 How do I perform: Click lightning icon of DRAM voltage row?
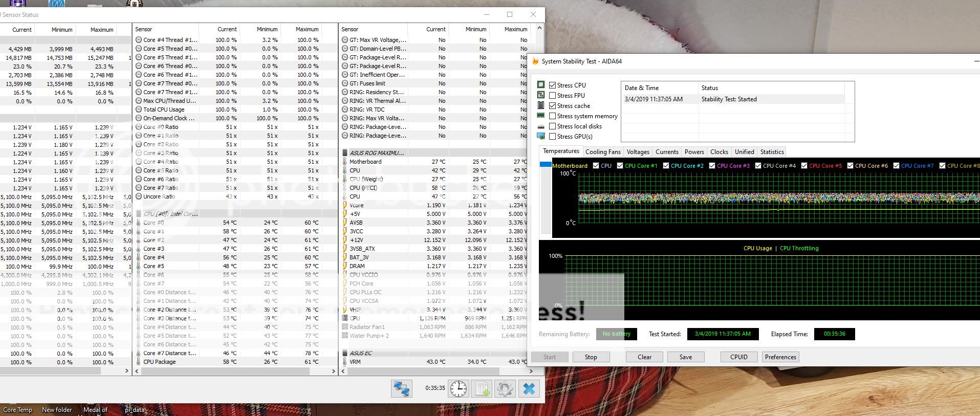point(345,266)
